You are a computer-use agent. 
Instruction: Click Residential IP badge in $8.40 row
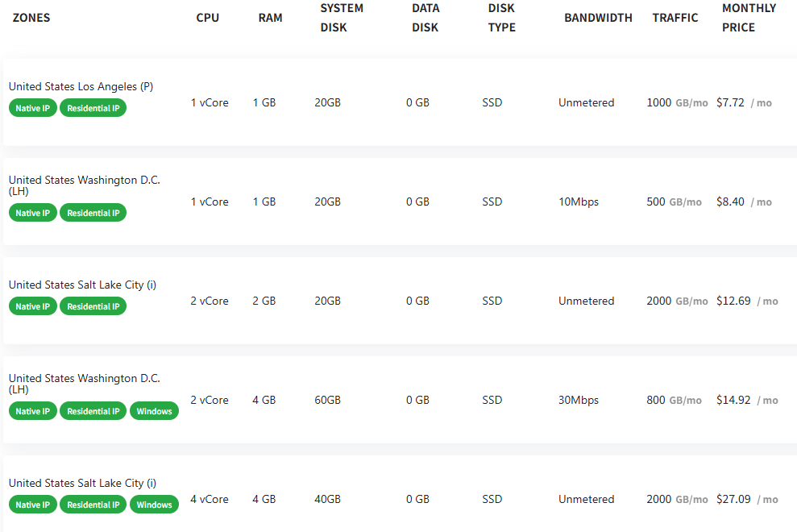pyautogui.click(x=93, y=213)
